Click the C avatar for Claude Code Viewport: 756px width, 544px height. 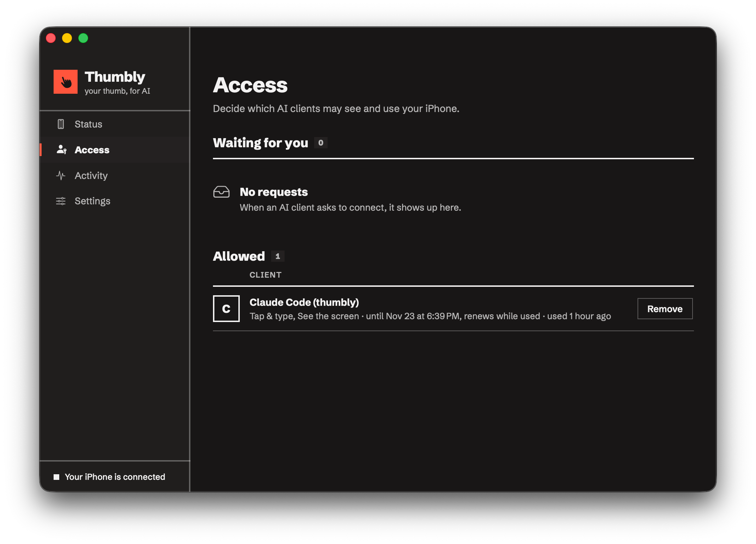click(226, 309)
